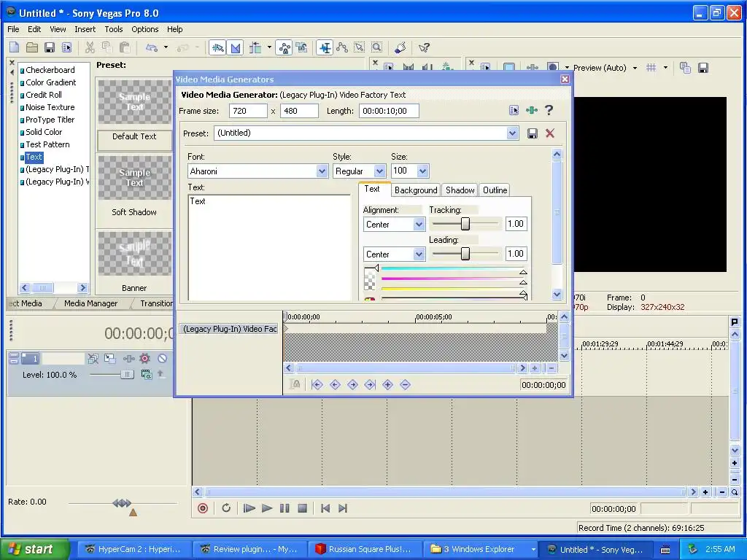Open the Alignment dropdown
This screenshot has width=747, height=560.
click(419, 225)
